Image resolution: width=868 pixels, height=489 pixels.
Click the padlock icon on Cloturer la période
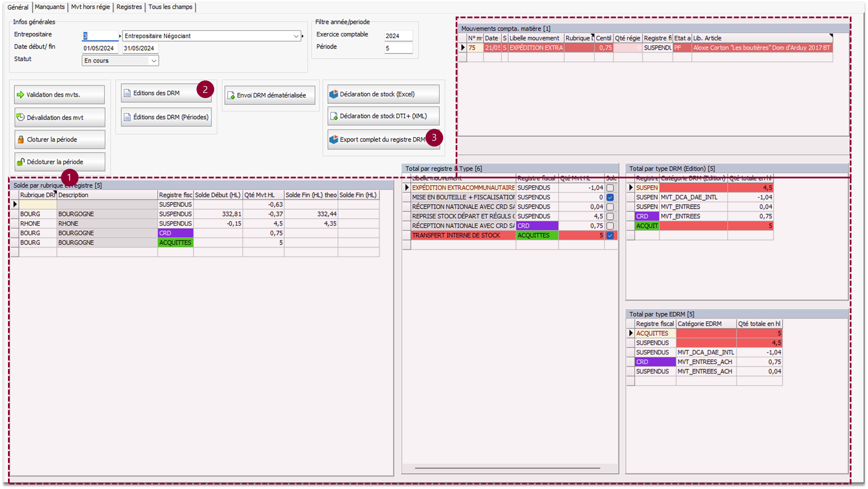(21, 140)
